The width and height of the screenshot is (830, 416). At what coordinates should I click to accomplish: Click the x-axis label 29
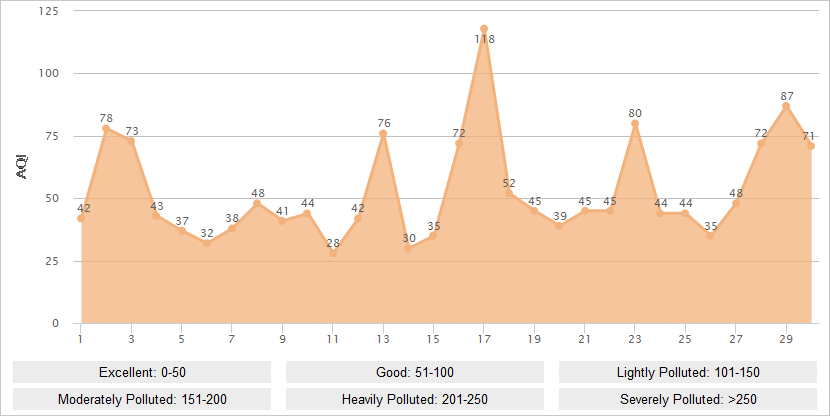[786, 339]
